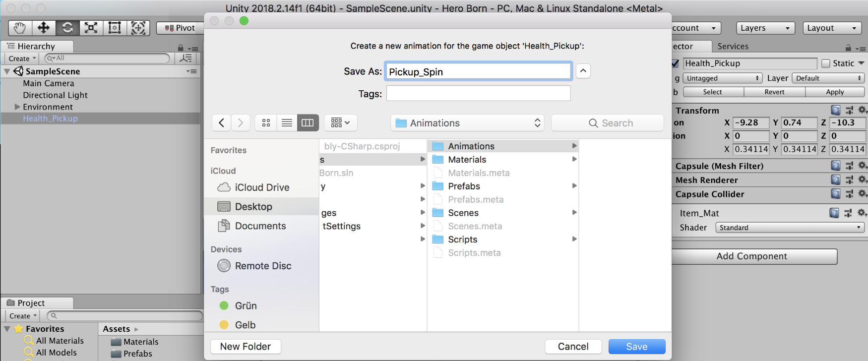Click the Hierarchy panel lock icon
Viewport: 868px width, 361px height.
coord(181,48)
